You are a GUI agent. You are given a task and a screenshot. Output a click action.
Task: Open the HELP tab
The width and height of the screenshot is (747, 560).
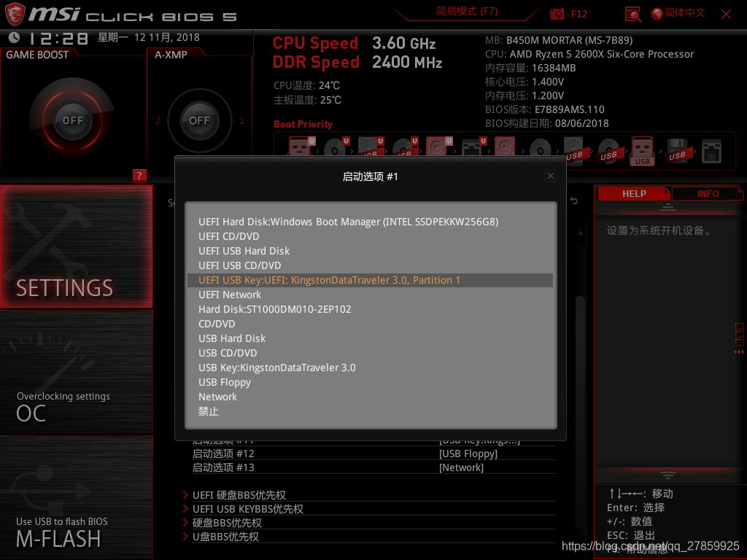click(x=634, y=194)
